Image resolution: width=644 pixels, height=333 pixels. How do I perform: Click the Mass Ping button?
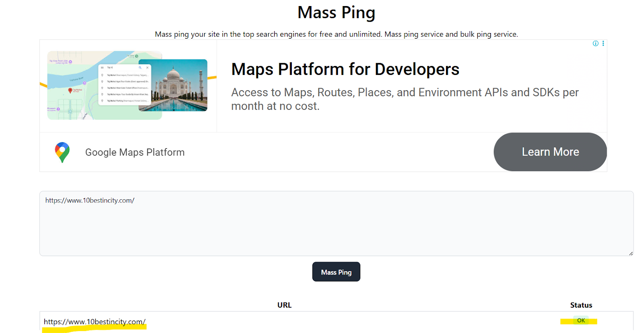pos(336,272)
